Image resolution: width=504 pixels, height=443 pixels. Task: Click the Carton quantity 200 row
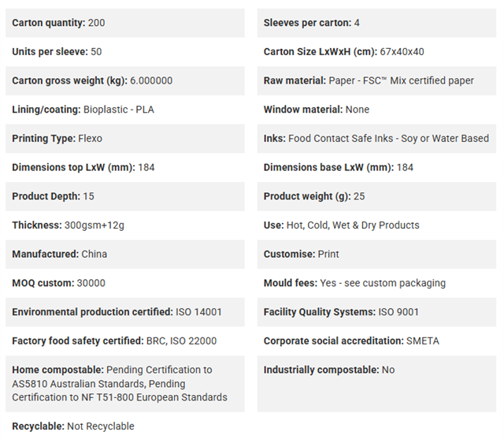125,23
